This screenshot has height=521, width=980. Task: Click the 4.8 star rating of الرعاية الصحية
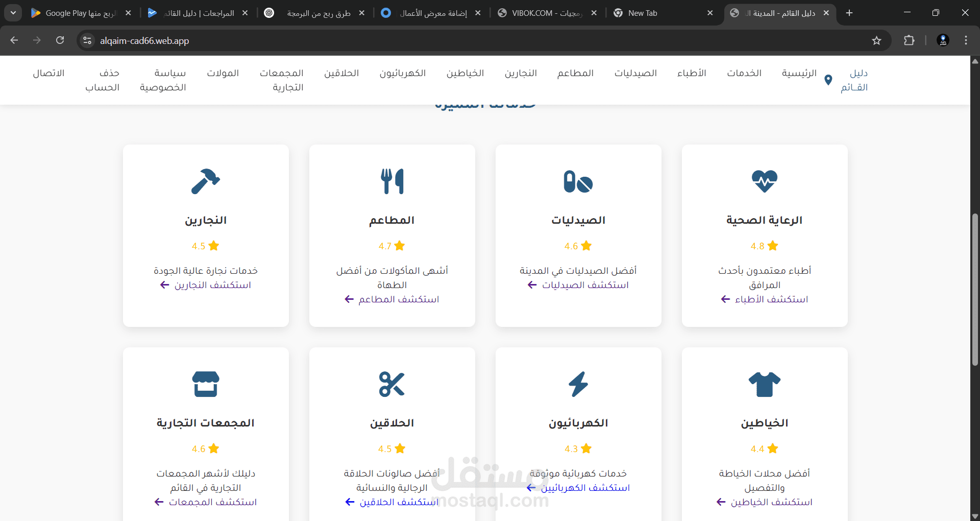(x=764, y=246)
